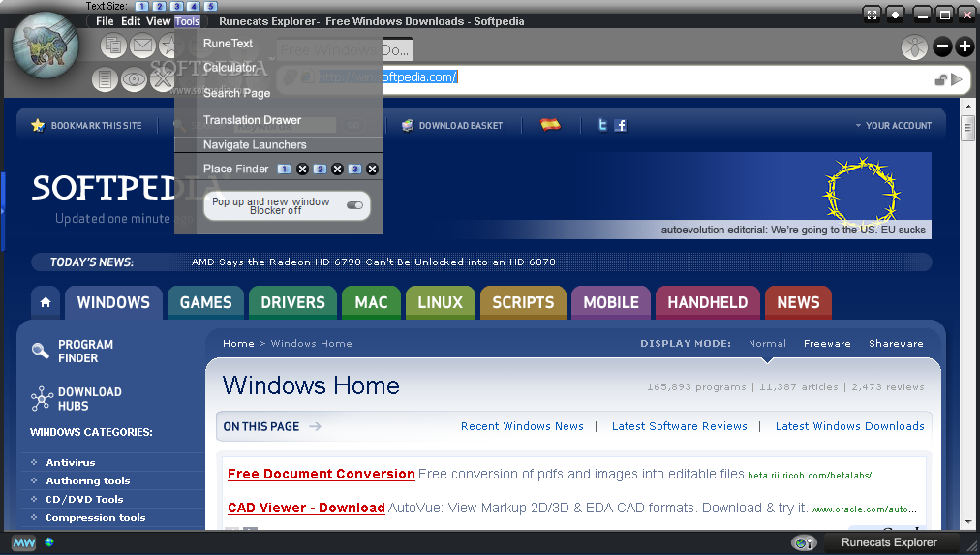The image size is (980, 555).
Task: Select Place Finder slot 2
Action: 320,169
